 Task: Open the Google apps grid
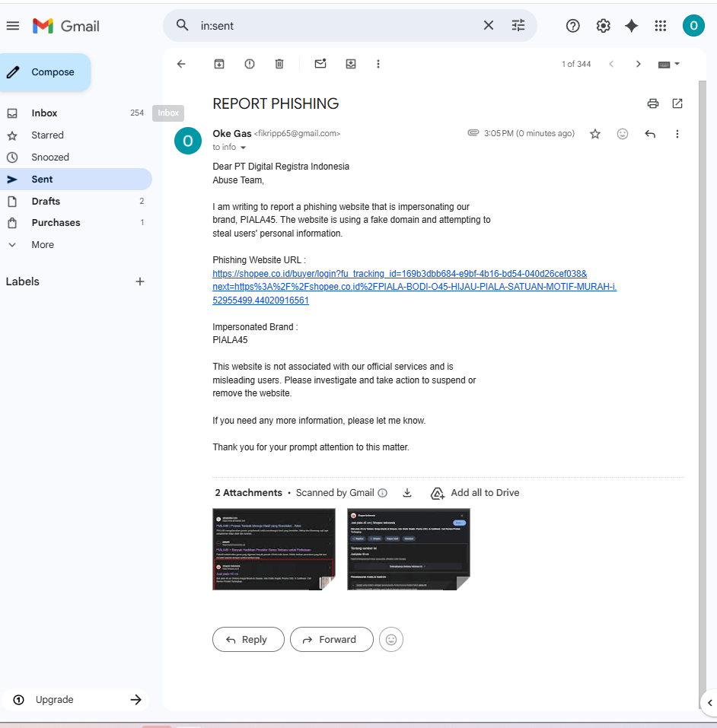tap(661, 26)
